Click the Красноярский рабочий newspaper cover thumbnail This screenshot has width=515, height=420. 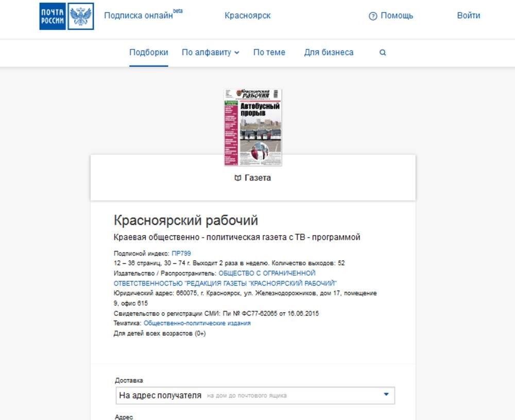coord(253,127)
